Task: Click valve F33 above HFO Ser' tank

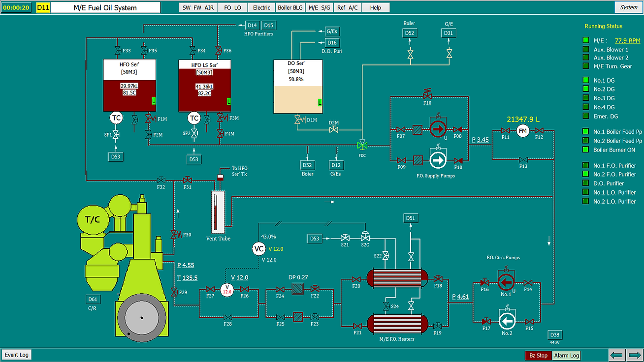Action: click(118, 50)
